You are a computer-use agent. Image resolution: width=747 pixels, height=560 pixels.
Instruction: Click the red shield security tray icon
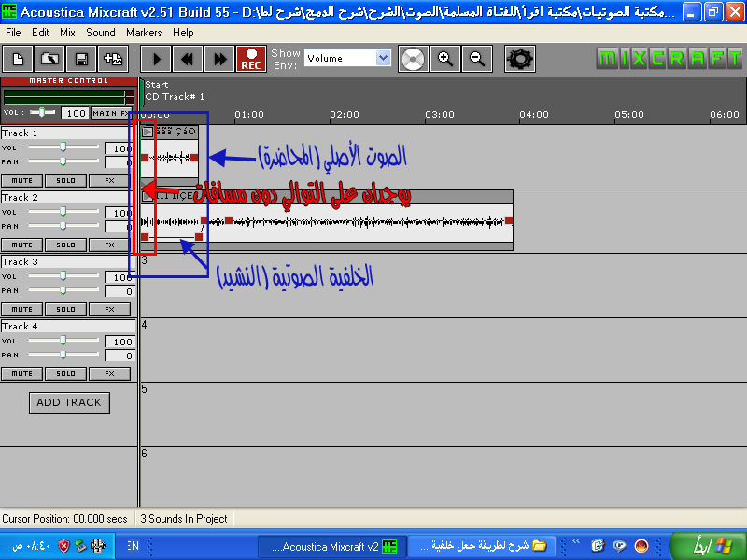tap(63, 546)
